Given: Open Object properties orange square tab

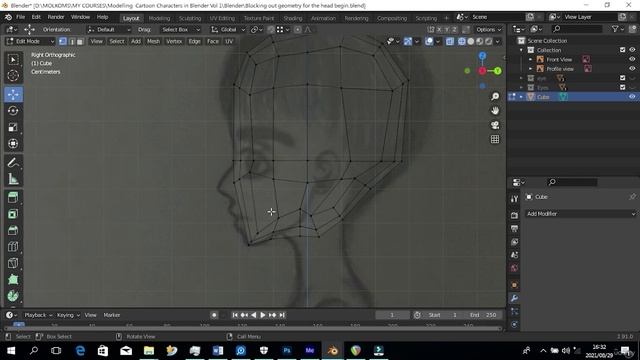Looking at the screenshot, I should pos(514,284).
